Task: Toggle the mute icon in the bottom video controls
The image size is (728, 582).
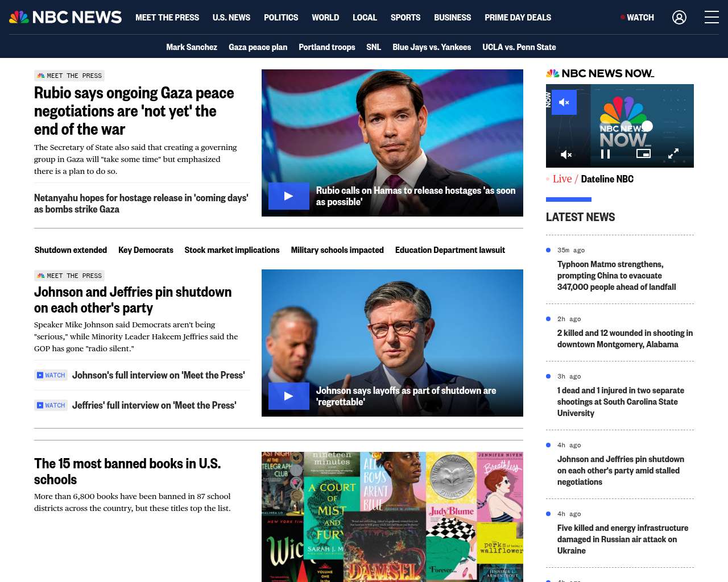Action: pos(566,154)
